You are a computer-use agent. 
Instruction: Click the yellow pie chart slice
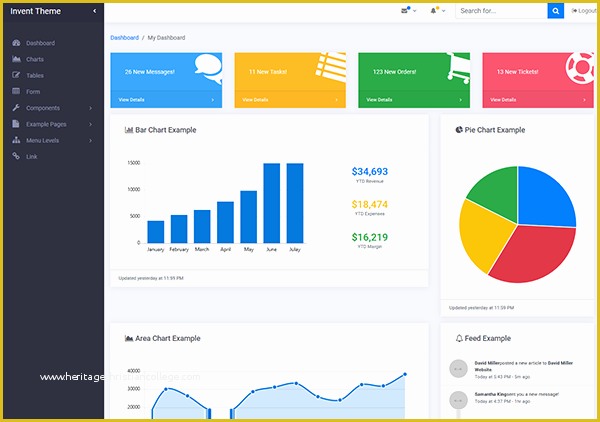(x=484, y=235)
